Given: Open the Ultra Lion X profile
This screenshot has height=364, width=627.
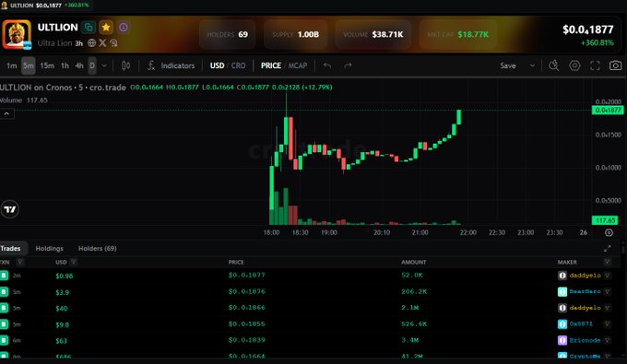Looking at the screenshot, I should pyautogui.click(x=102, y=42).
